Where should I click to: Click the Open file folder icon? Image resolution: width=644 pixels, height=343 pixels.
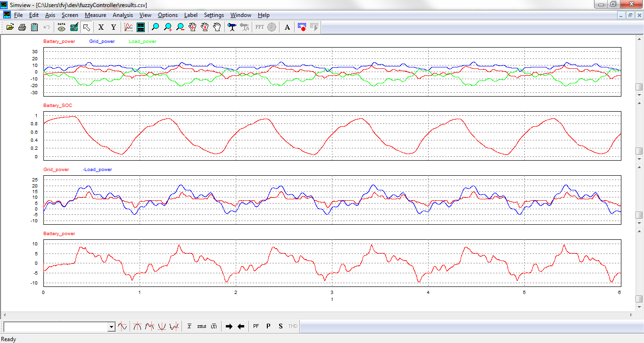10,27
